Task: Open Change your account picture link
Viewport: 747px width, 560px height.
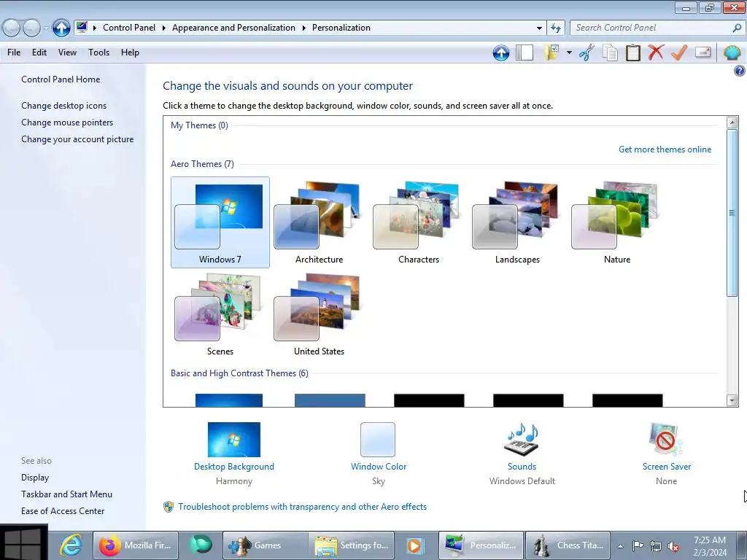Action: tap(77, 139)
